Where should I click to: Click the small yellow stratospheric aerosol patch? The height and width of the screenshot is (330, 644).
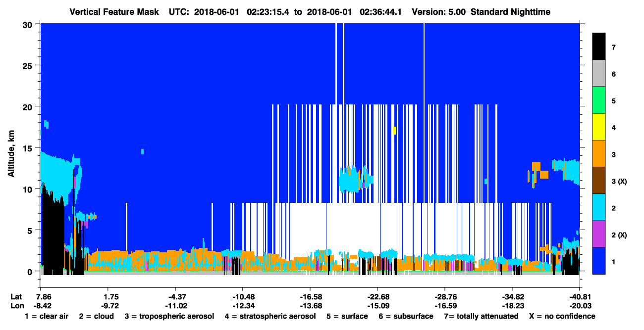coord(394,130)
